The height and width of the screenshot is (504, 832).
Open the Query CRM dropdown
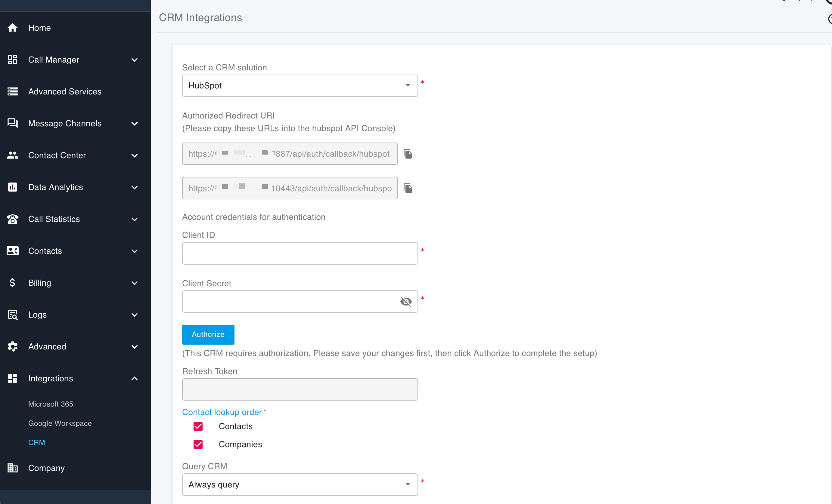(x=300, y=484)
